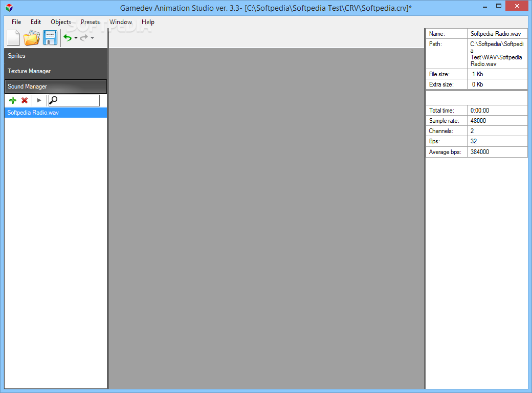Open a project with the folder icon

point(32,38)
